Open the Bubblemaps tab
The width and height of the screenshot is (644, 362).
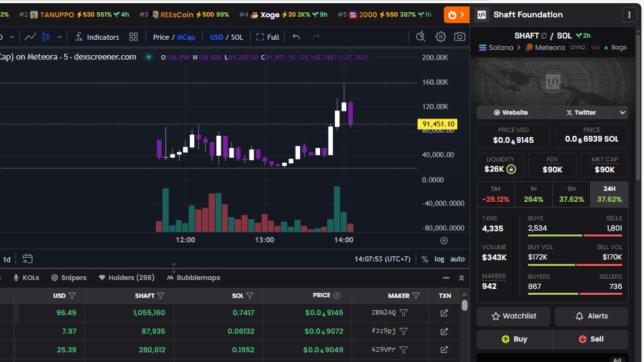pyautogui.click(x=194, y=278)
